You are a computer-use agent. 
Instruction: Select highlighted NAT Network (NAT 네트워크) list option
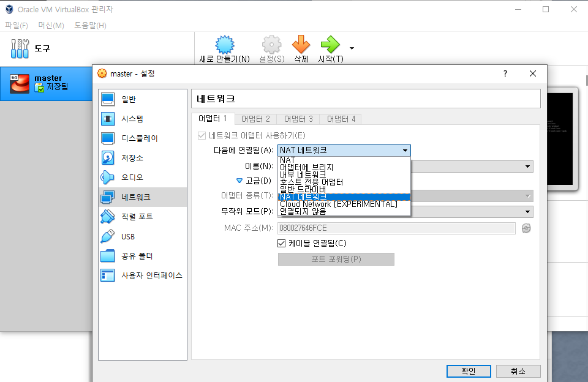(344, 197)
